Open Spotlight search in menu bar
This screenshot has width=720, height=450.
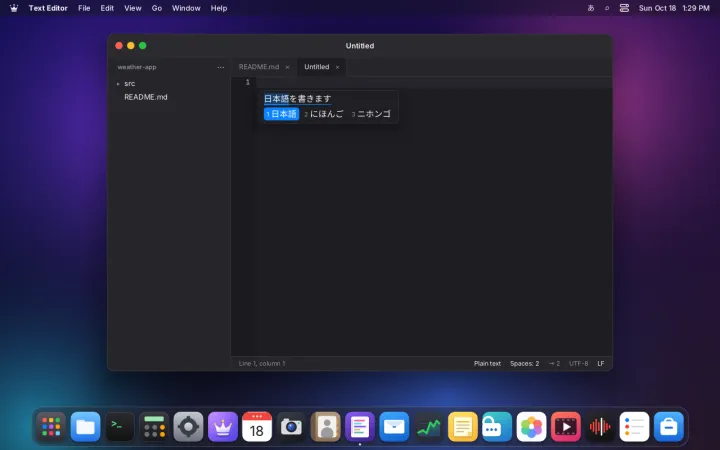pyautogui.click(x=607, y=8)
